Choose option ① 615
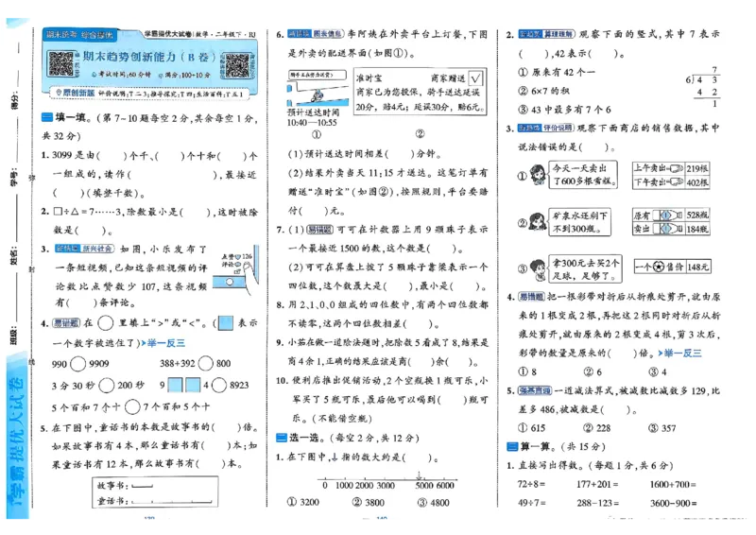756x535 pixels. coord(532,428)
